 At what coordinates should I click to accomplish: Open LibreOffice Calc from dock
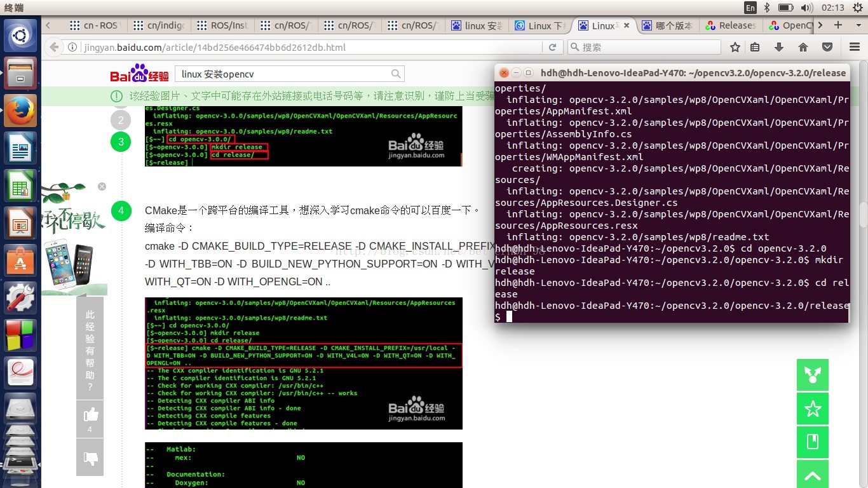20,187
